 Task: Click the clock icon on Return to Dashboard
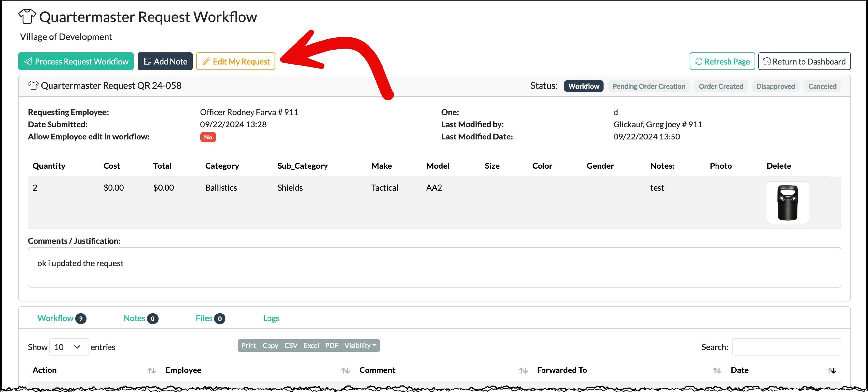click(x=767, y=61)
